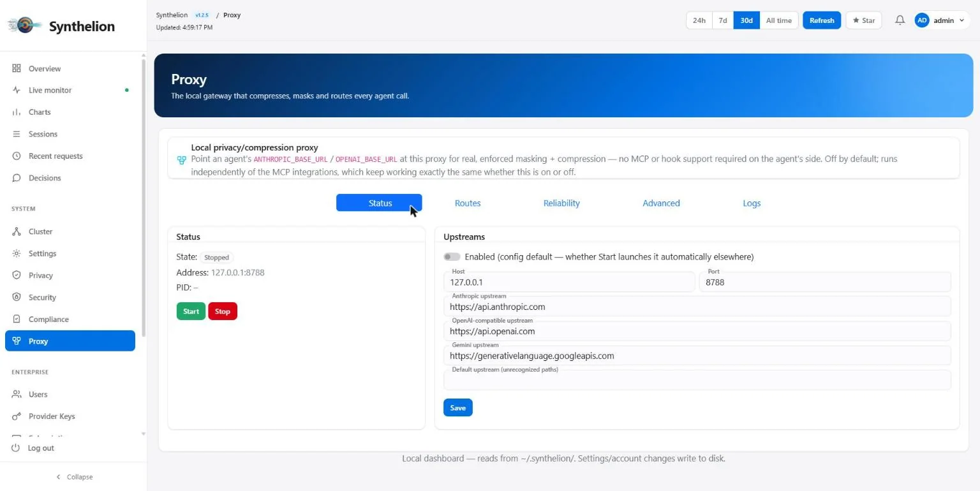
Task: Click the Users people icon
Action: coord(17,394)
